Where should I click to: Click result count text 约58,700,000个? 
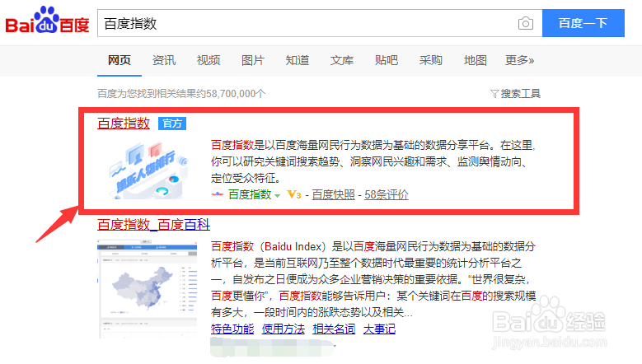230,94
